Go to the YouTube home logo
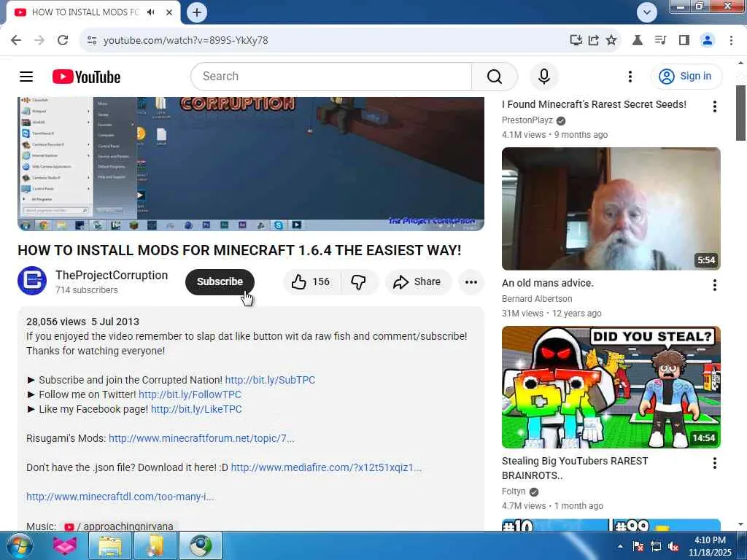Screen dimensions: 747x560 (x=86, y=77)
